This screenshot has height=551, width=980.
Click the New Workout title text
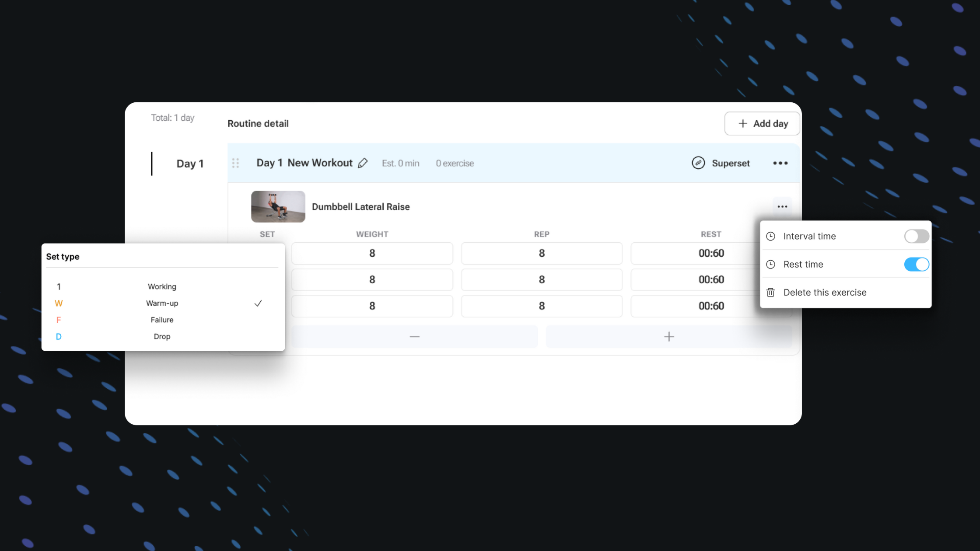pyautogui.click(x=320, y=163)
